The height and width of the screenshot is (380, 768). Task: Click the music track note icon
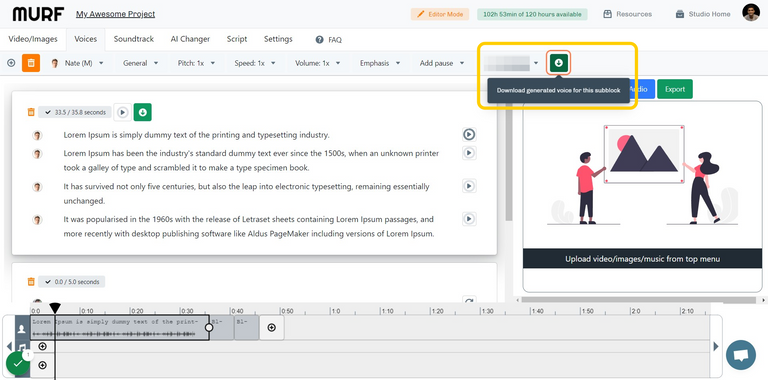click(22, 347)
